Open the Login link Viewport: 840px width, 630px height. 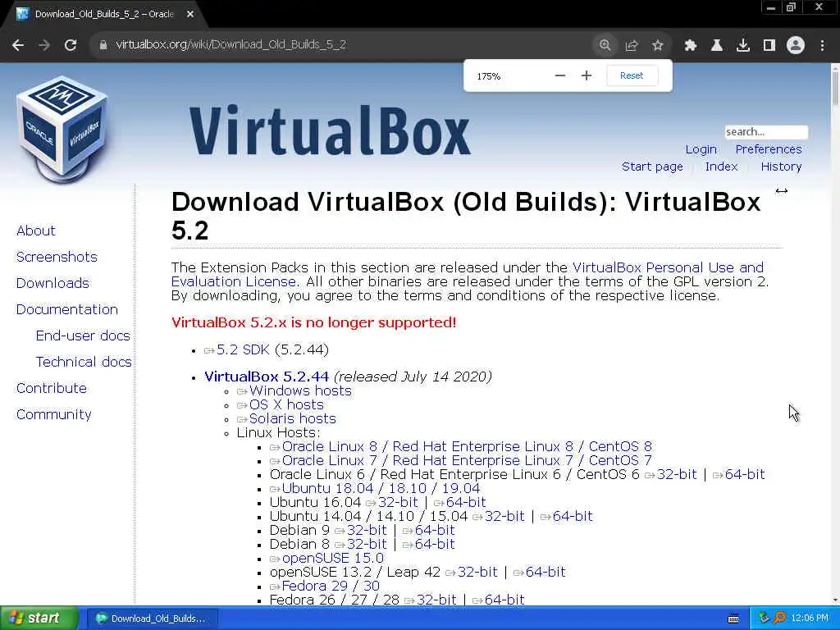701,149
